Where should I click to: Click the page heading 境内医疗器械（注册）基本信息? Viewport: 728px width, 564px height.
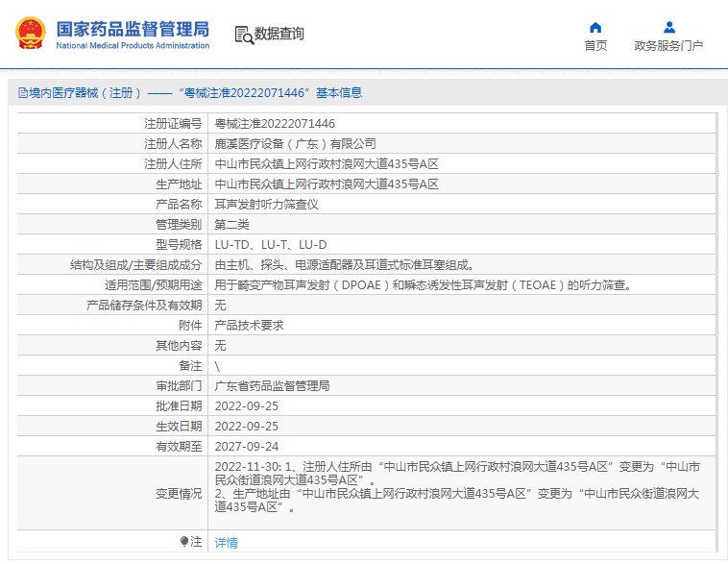click(x=196, y=93)
